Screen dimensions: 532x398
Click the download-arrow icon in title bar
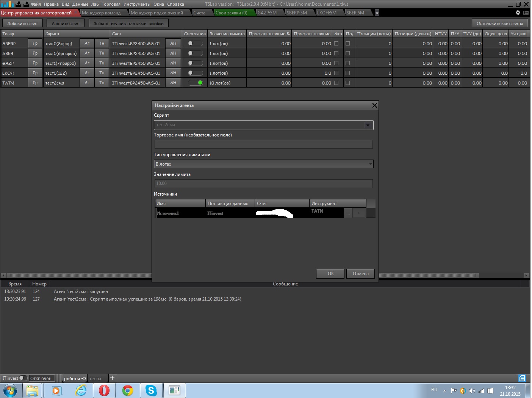point(18,4)
